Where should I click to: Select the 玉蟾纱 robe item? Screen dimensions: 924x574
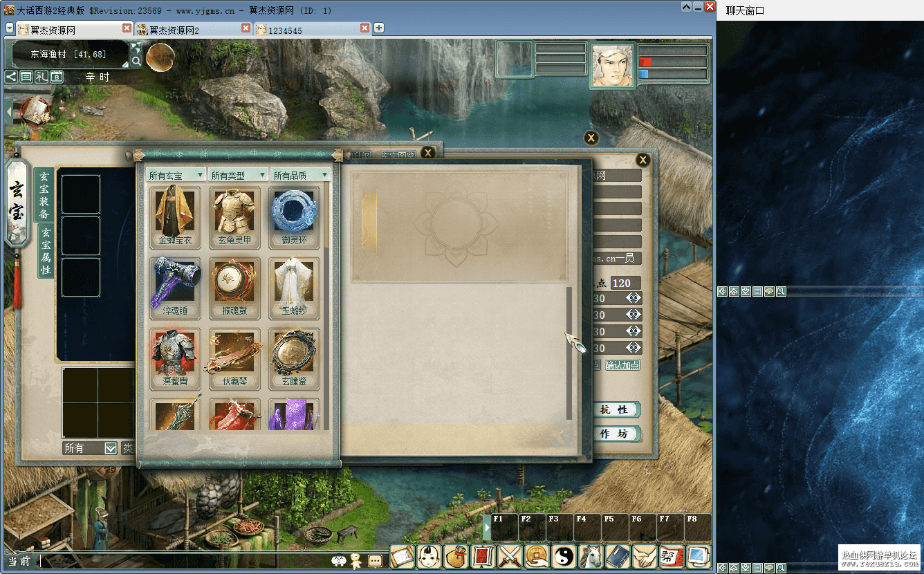coord(294,288)
